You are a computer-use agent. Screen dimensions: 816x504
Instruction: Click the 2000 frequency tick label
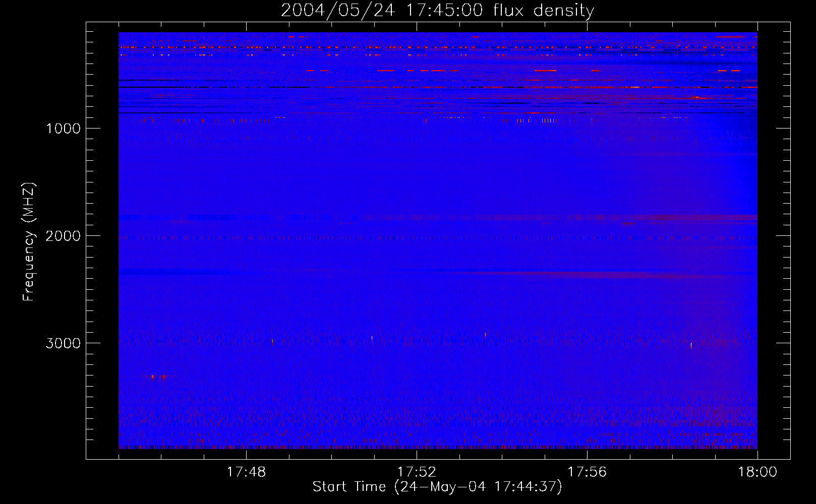click(63, 236)
